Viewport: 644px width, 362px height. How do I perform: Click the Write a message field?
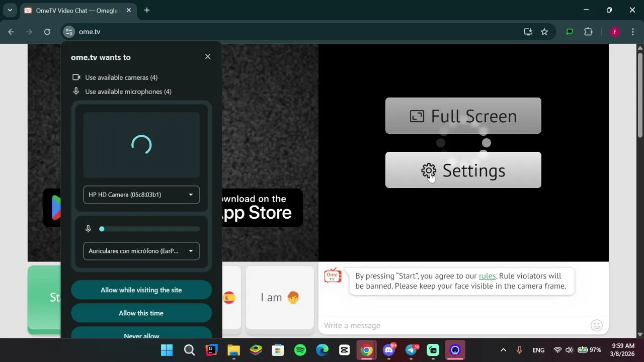pyautogui.click(x=453, y=325)
